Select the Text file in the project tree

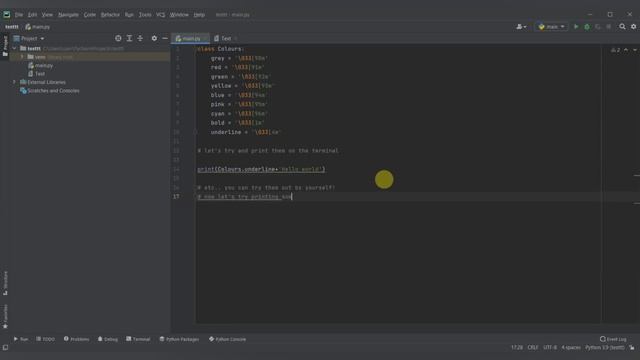pyautogui.click(x=36, y=74)
